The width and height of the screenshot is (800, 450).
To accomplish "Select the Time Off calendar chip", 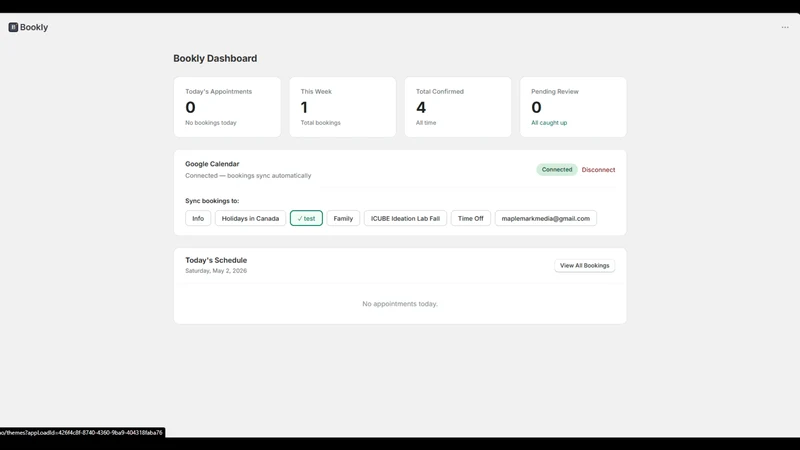I will click(x=470, y=218).
